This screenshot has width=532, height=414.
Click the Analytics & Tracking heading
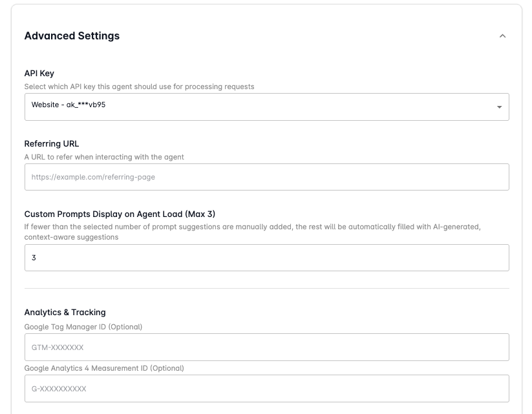[65, 313]
